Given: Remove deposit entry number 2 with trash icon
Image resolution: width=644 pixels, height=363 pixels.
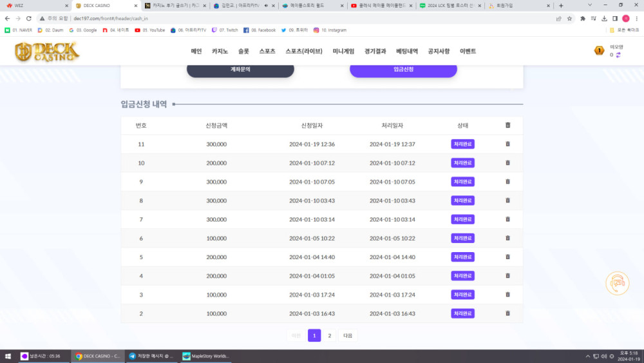Looking at the screenshot, I should [x=507, y=313].
